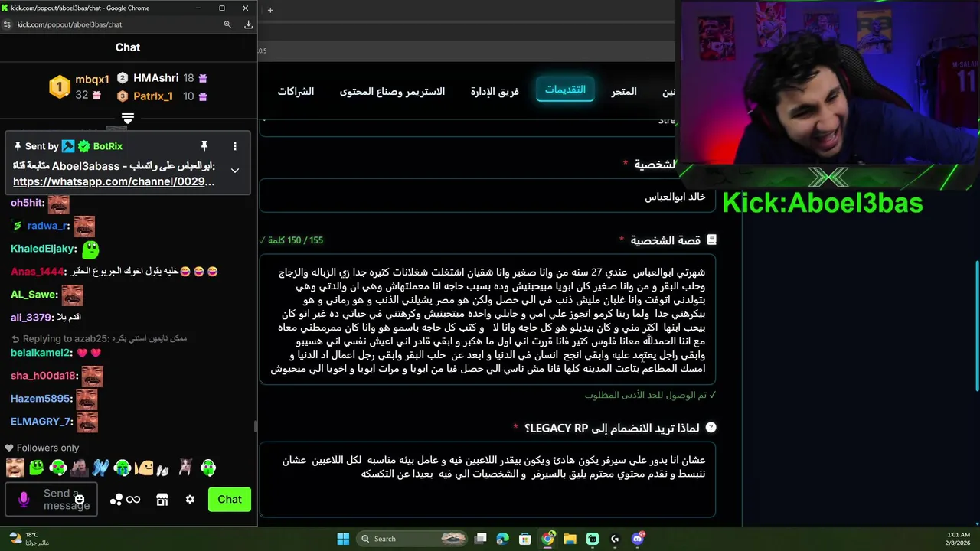The width and height of the screenshot is (980, 551).
Task: Open Microsoft Store from taskbar
Action: 525,539
